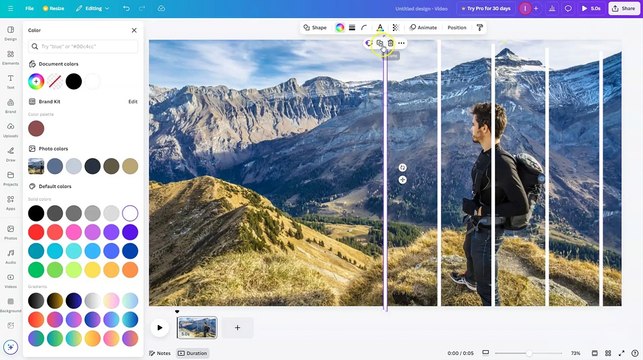Launch the Magic assistant sparkle button

pyautogui.click(x=11, y=347)
